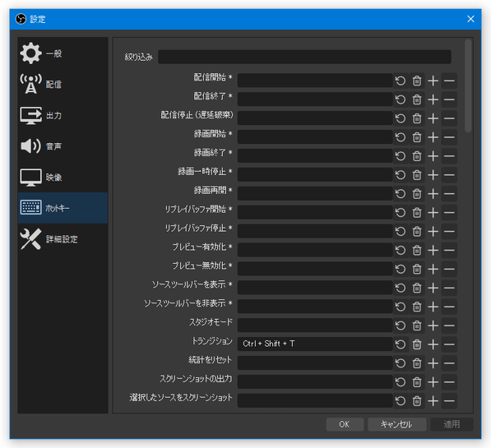This screenshot has width=491, height=448.
Task: Remove the hotkey slot for 録画終了
Action: (x=449, y=156)
